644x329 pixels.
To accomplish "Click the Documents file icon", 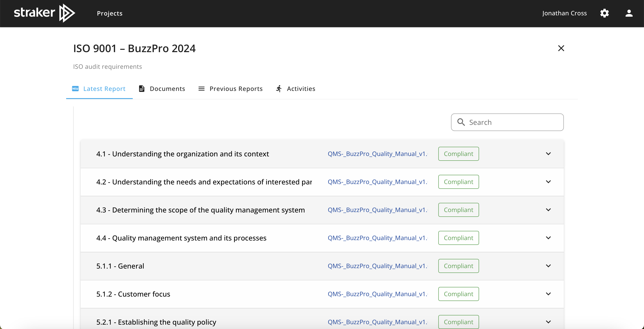I will pos(142,89).
